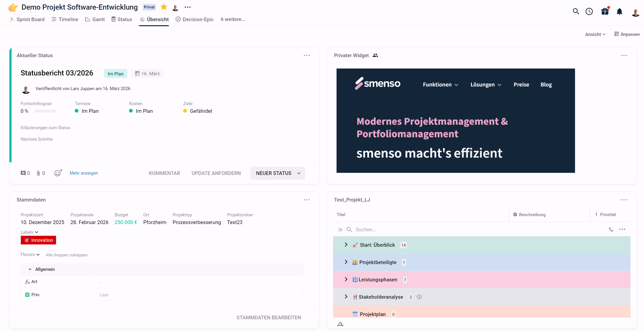644x332 pixels.
Task: Open the Aktueller Status widget options menu
Action: (306, 55)
